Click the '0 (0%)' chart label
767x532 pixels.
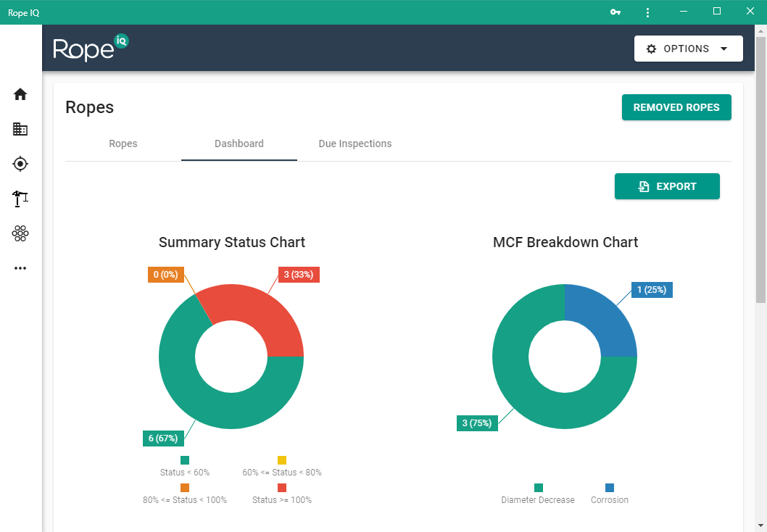click(166, 275)
